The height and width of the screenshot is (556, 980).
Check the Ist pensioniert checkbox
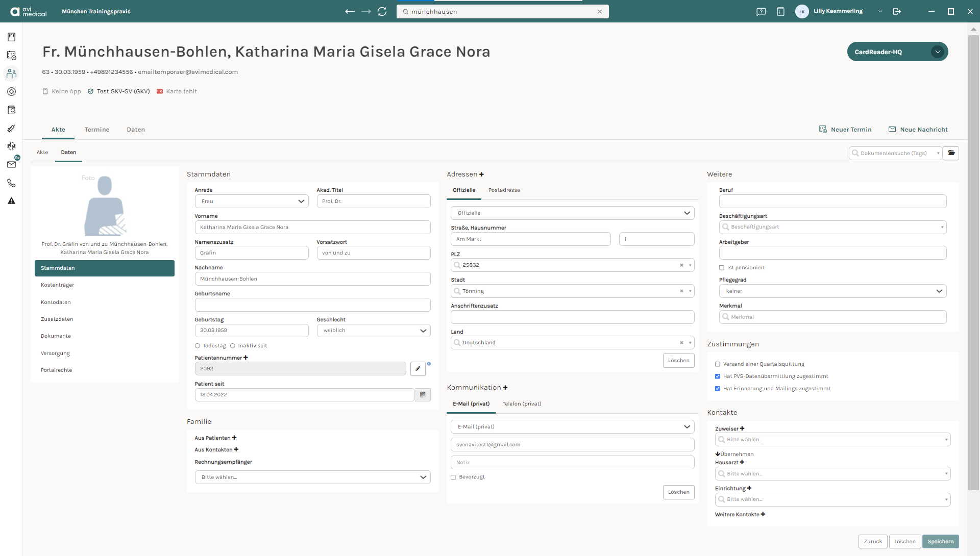click(722, 268)
